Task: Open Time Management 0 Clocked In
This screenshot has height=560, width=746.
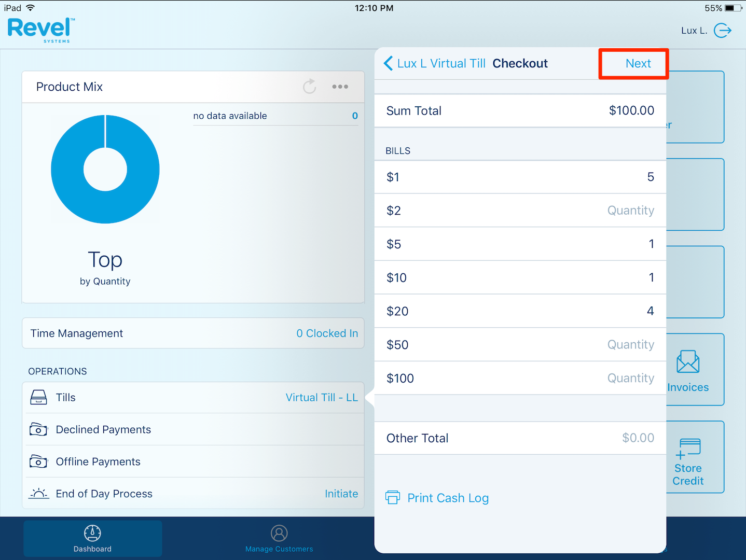Action: pos(327,333)
